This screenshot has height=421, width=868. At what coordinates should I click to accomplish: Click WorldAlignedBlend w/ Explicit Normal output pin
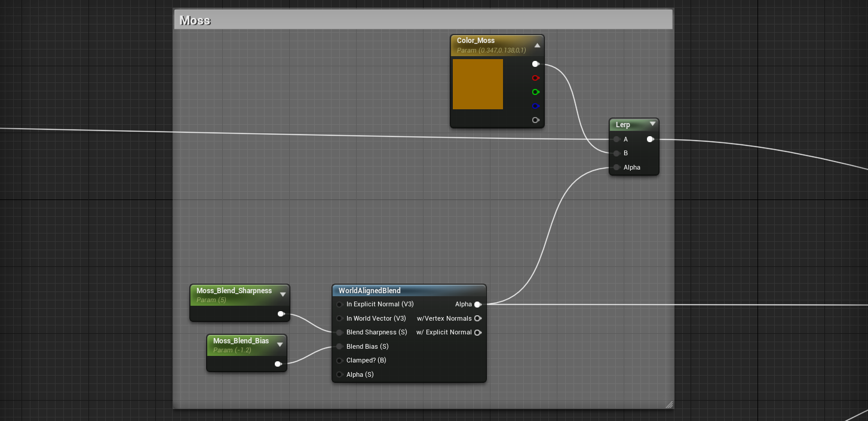(x=477, y=333)
